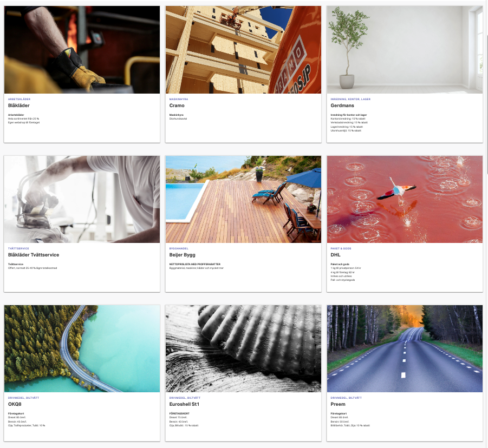Click the Blåkläder Tvättservice heading
The height and width of the screenshot is (448, 488).
[33, 255]
